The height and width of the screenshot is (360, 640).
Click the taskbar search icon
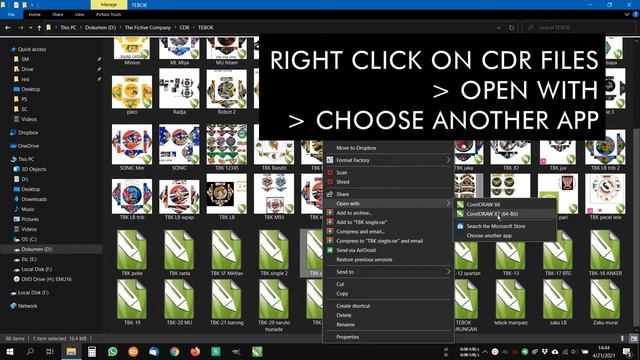coord(30,351)
